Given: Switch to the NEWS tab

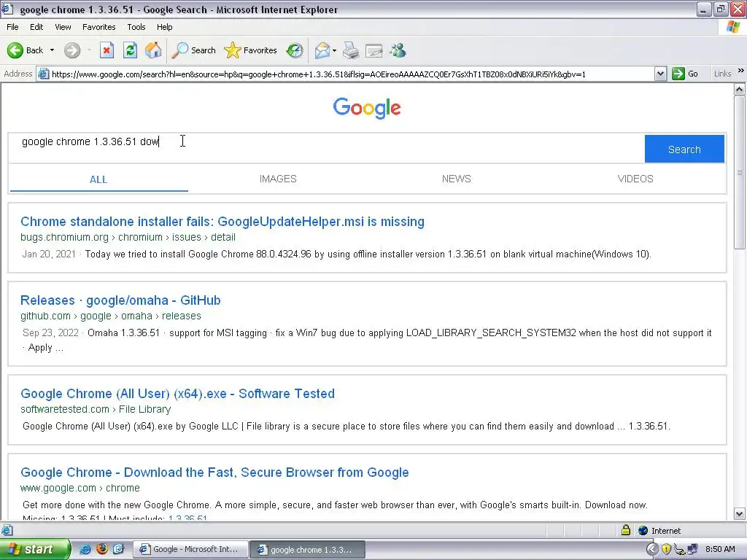Looking at the screenshot, I should click(456, 179).
